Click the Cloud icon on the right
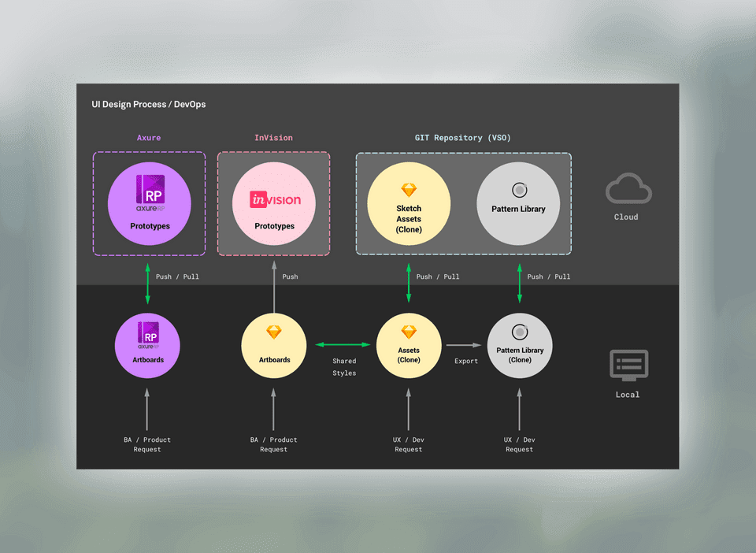The image size is (756, 553). pyautogui.click(x=628, y=189)
